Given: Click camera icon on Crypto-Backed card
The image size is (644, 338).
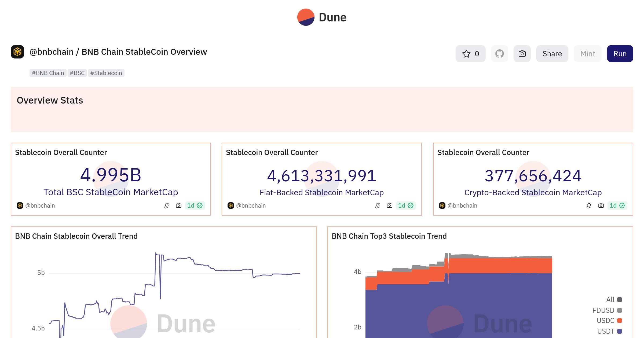Looking at the screenshot, I should [x=601, y=205].
